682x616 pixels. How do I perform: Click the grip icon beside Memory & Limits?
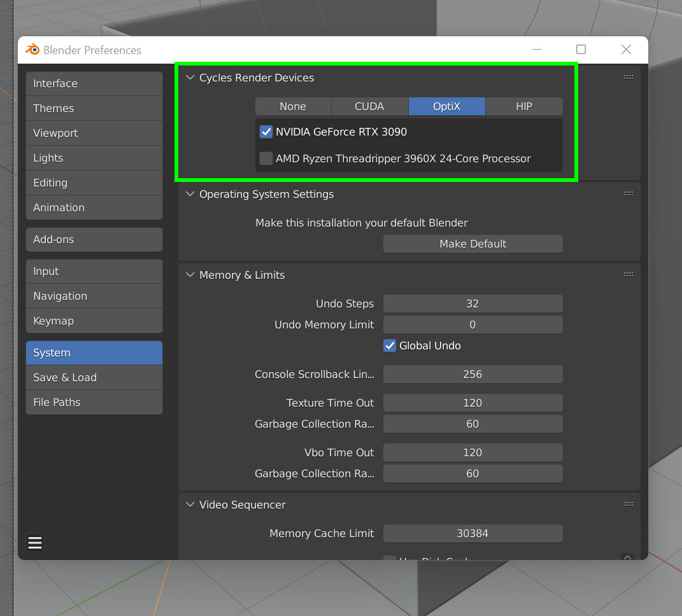click(x=629, y=274)
